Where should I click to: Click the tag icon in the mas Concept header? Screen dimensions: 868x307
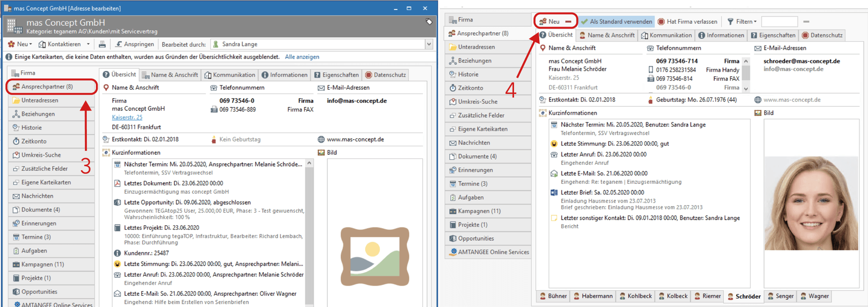click(429, 22)
